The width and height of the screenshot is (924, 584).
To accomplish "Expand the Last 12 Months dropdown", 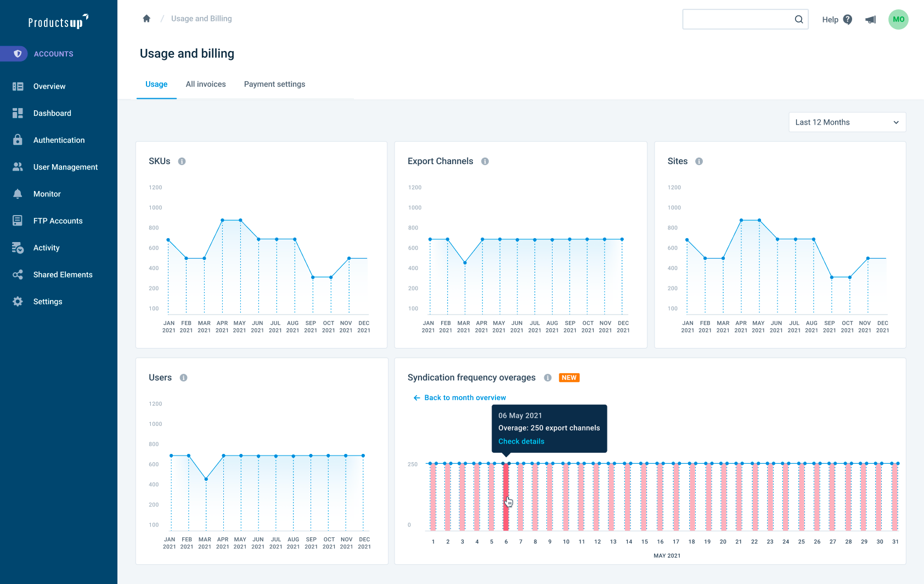I will click(x=847, y=122).
